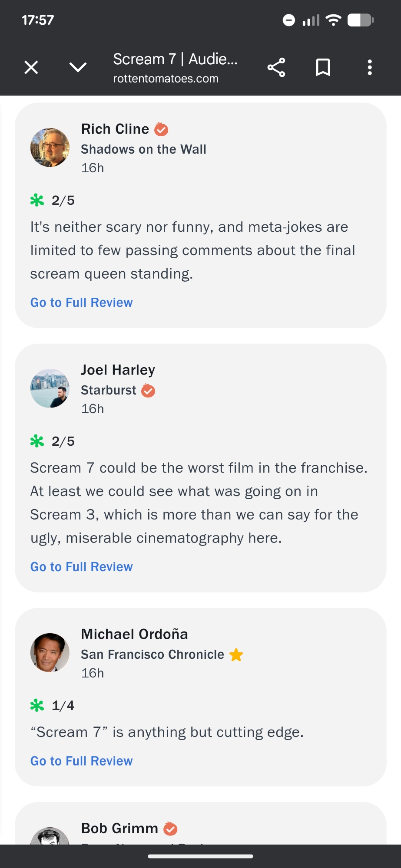401x868 pixels.
Task: Go to Joel Harley's full review
Action: coord(81,567)
